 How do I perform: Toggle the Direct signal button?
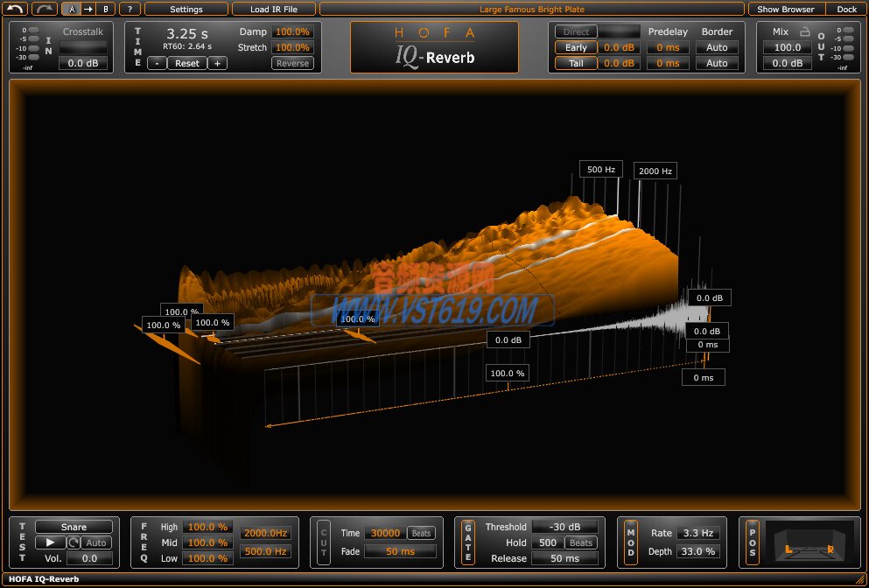[577, 31]
